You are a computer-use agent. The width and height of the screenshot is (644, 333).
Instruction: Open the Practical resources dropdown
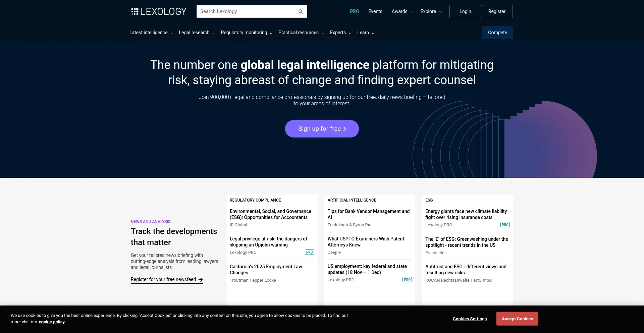(301, 33)
